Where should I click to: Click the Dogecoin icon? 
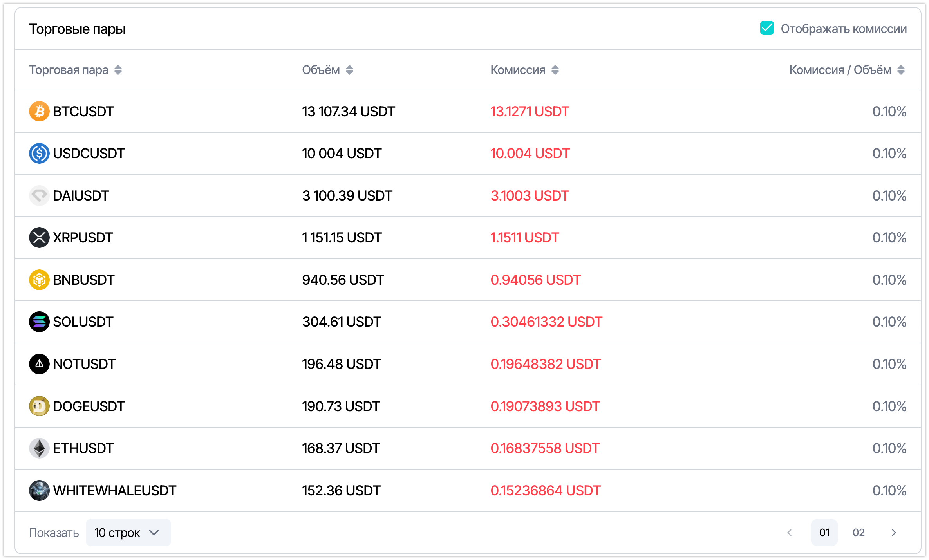[x=39, y=406]
